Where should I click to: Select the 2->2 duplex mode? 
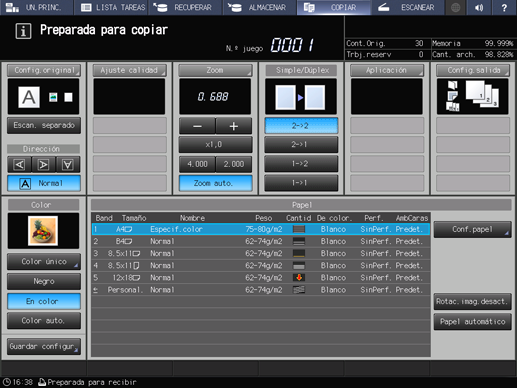point(301,126)
